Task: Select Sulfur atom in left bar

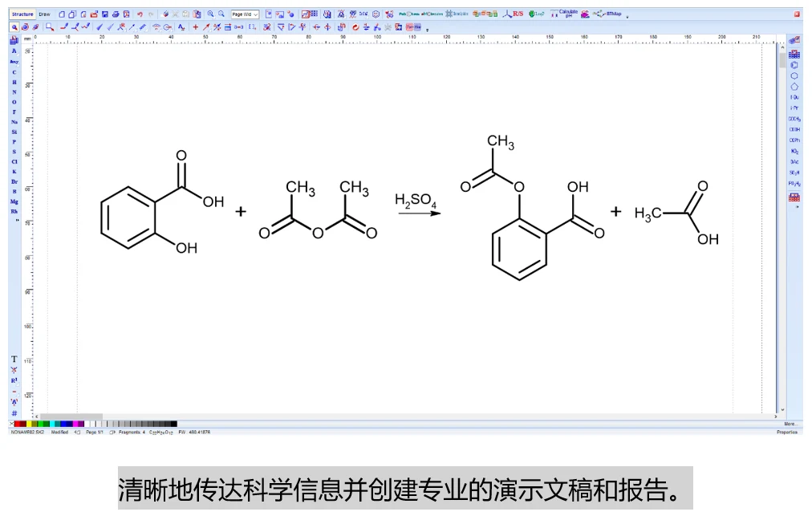Action: coord(14,152)
